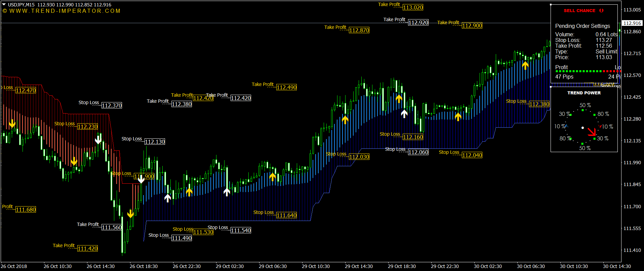Select the yellow up arrow under Take Profit 112.920
The width and height of the screenshot is (644, 271).
[x=399, y=98]
